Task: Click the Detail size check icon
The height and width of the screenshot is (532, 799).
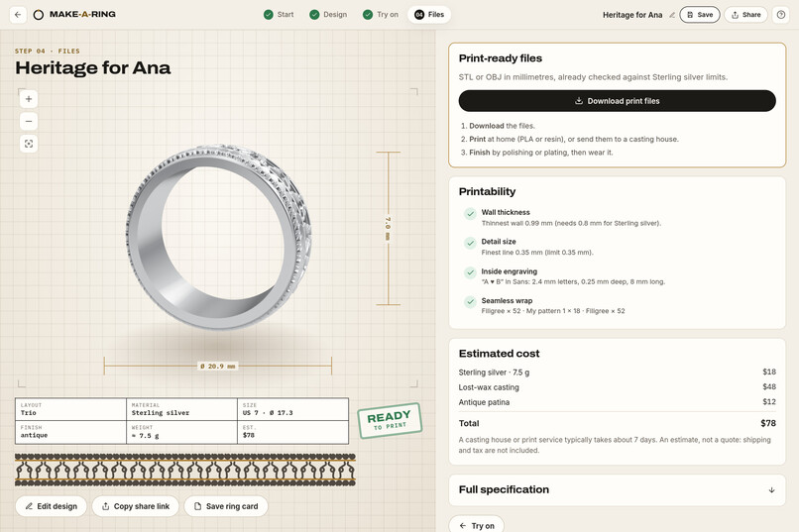Action: click(470, 243)
